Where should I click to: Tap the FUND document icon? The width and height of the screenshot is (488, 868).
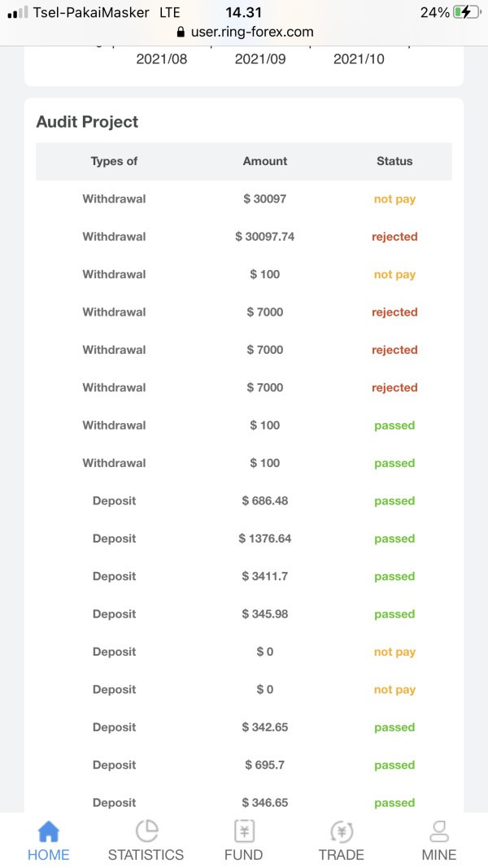tap(244, 831)
